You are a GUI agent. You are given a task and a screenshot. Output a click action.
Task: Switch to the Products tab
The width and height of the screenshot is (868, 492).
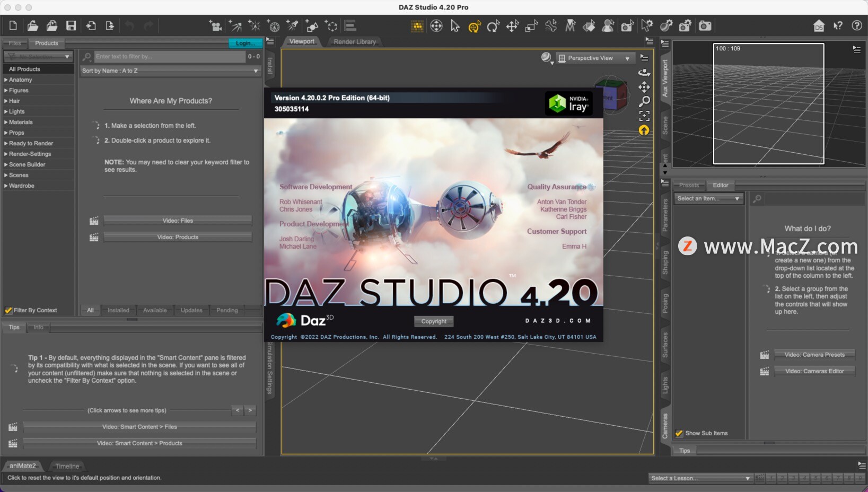point(47,43)
